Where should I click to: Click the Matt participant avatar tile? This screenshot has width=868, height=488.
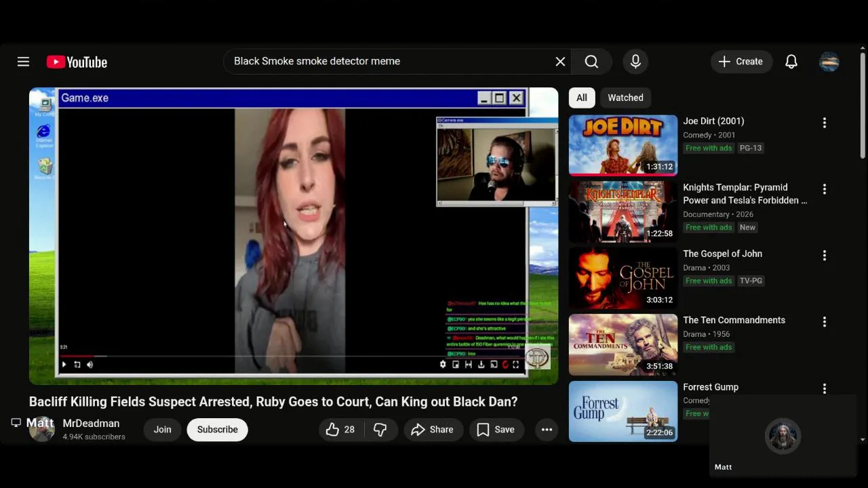[x=783, y=436]
